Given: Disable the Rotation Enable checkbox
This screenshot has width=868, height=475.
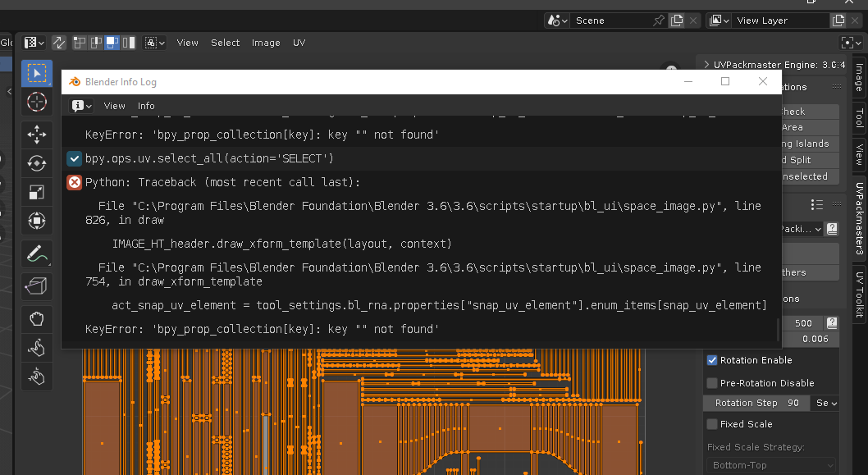Looking at the screenshot, I should click(712, 360).
